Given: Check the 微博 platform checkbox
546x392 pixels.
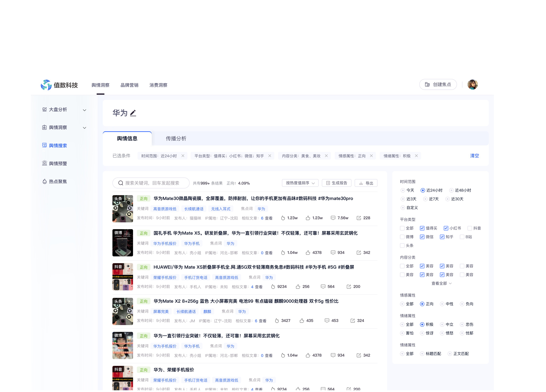Looking at the screenshot, I should (402, 237).
